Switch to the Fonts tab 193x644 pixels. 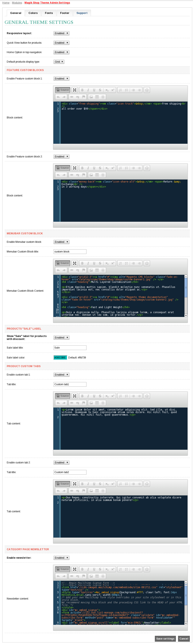coord(49,13)
